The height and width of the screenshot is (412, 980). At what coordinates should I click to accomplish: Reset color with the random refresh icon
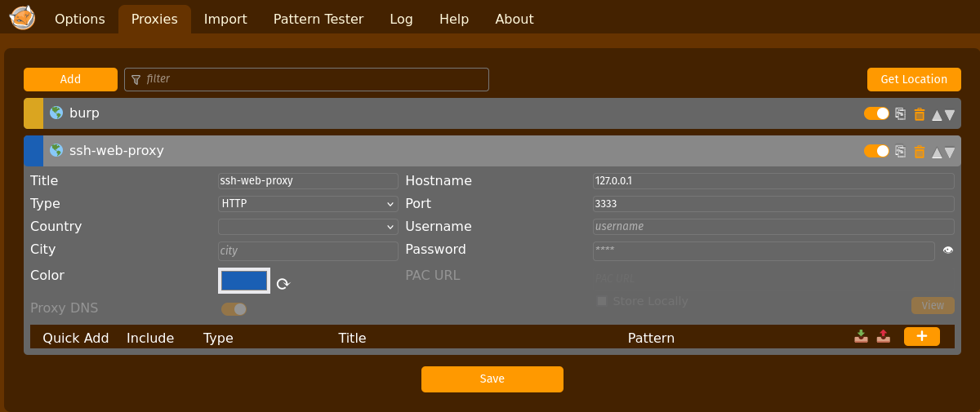click(x=283, y=284)
